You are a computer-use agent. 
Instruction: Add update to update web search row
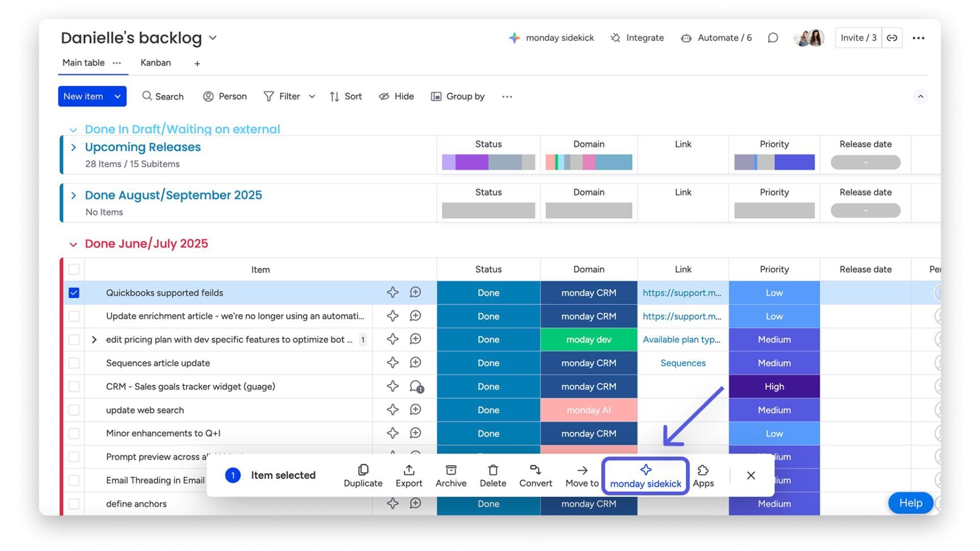pos(415,410)
